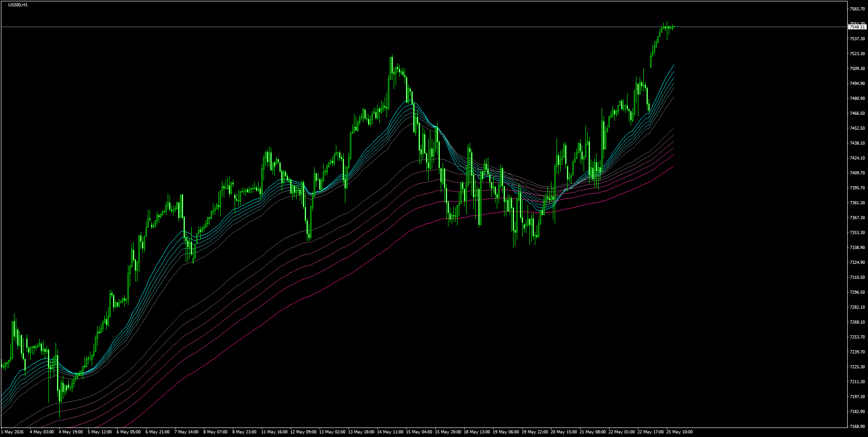This screenshot has width=868, height=437.
Task: Click the 7168.90 price axis label
Action: [857, 427]
